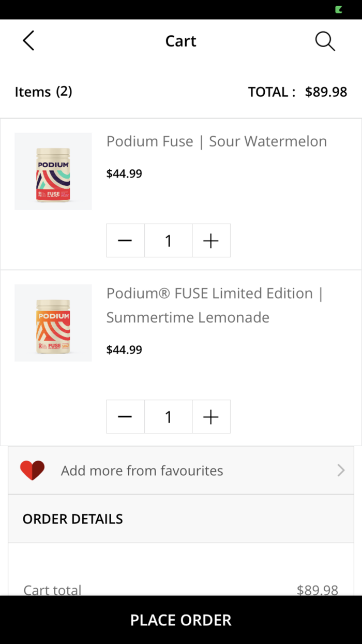Open search with the magnifier icon
Viewport: 362px width, 644px height.
click(x=325, y=41)
